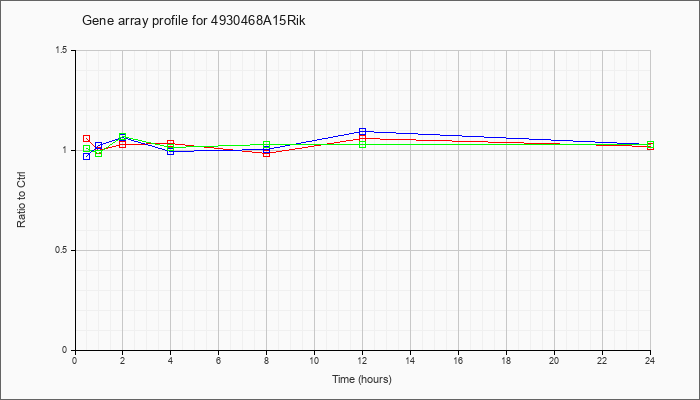Select the blue peak marker at 12 hours
This screenshot has width=700, height=400.
click(362, 131)
